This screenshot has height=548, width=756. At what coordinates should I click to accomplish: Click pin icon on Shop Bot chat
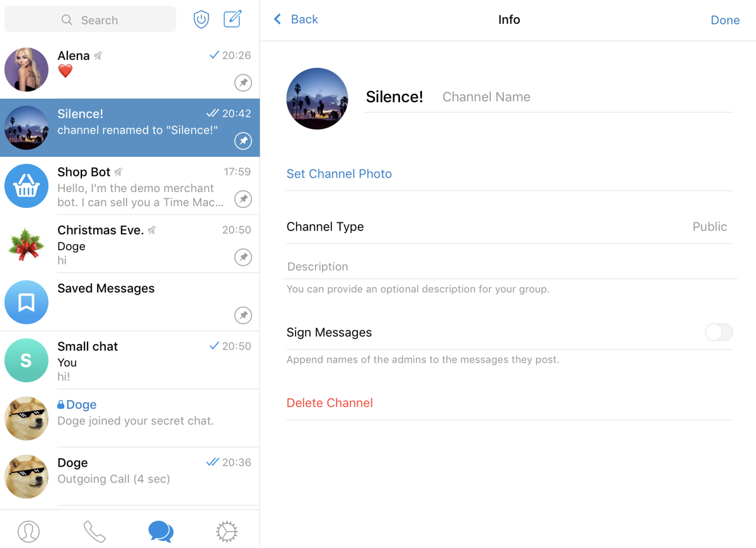(x=243, y=199)
